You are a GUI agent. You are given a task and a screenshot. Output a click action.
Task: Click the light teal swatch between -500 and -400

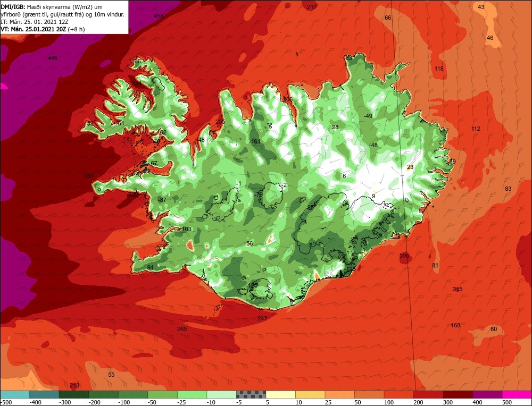pyautogui.click(x=15, y=394)
